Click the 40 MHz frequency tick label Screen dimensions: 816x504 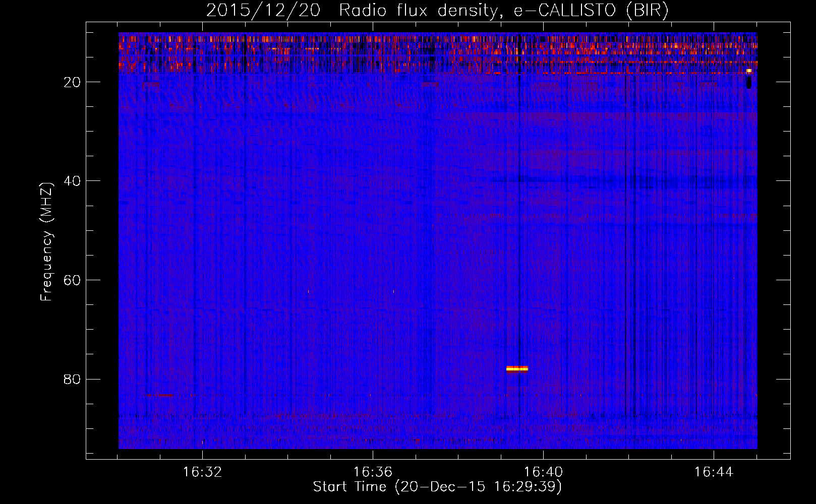point(72,181)
